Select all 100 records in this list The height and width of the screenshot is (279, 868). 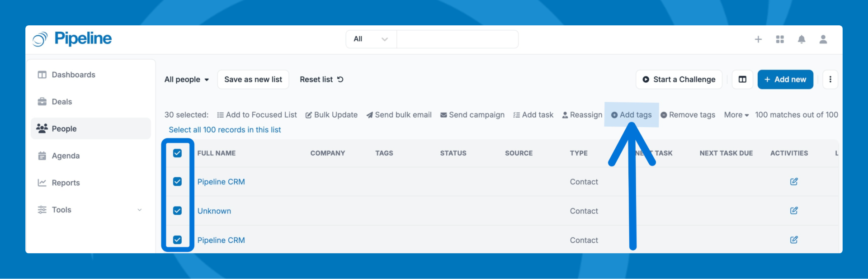click(x=225, y=130)
